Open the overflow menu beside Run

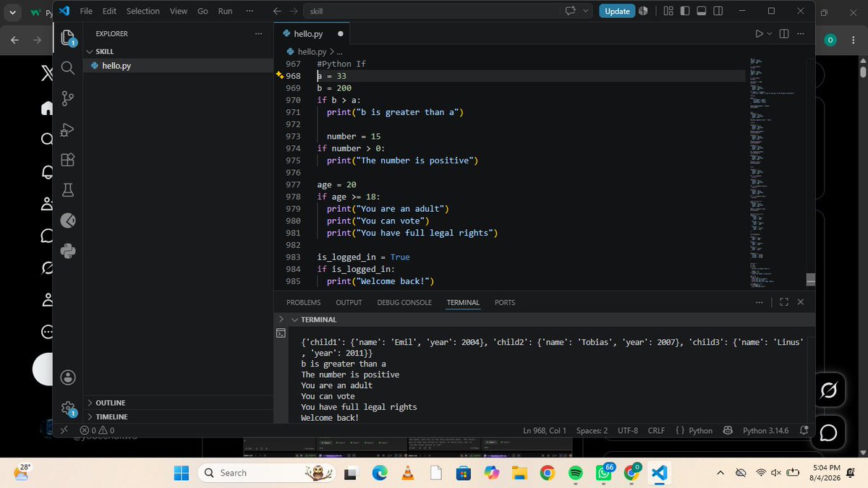pos(250,11)
